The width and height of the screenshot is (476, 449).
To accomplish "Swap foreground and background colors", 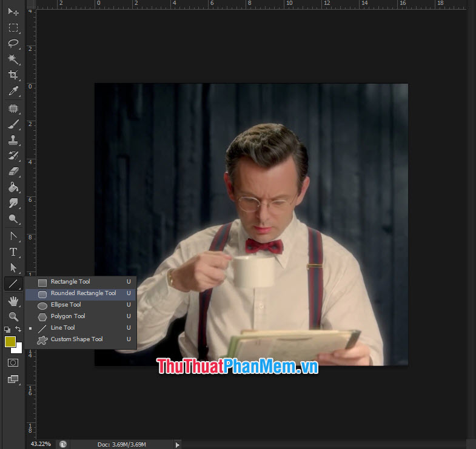I will [x=18, y=329].
